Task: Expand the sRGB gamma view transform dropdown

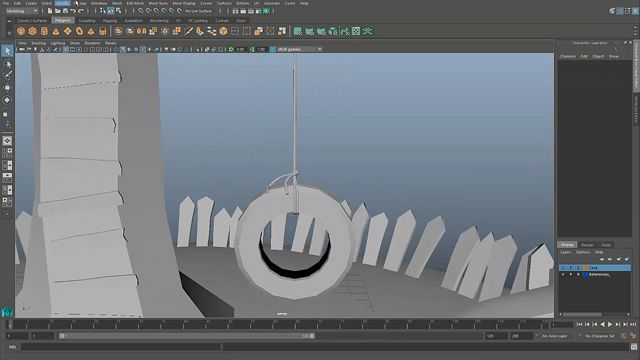Action: [x=299, y=49]
